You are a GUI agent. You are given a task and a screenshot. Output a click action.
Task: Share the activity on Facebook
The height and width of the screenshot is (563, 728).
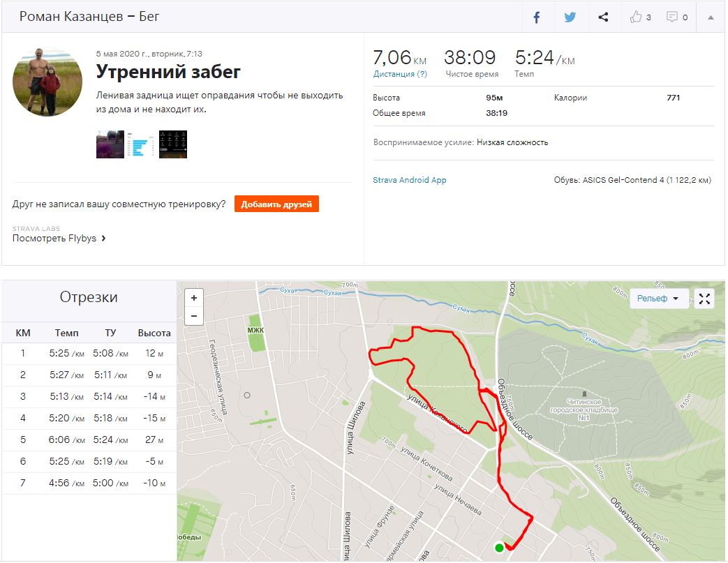click(x=537, y=17)
